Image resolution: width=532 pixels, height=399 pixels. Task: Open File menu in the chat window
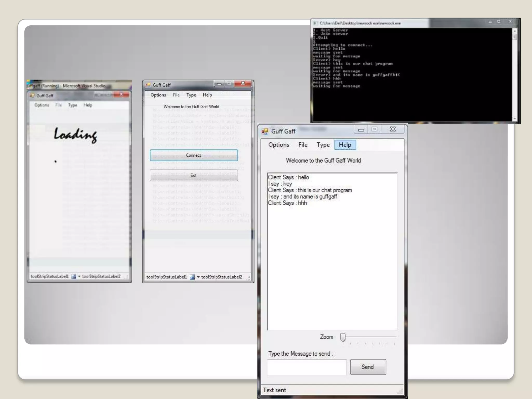303,145
